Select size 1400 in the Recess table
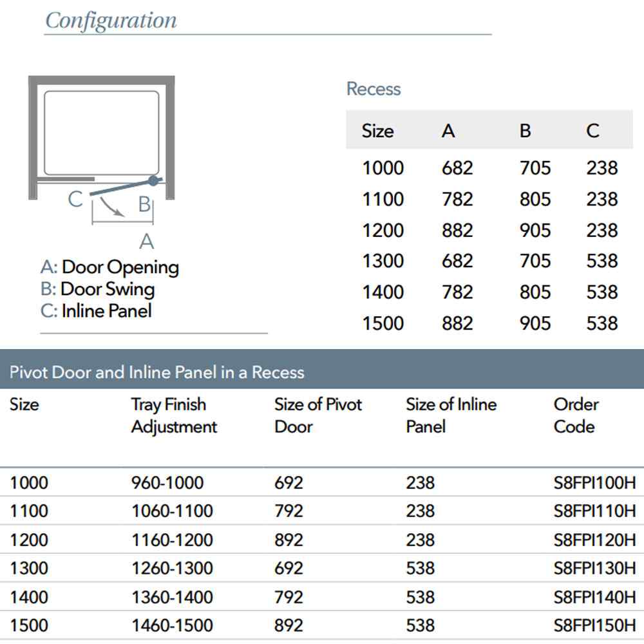 [383, 292]
